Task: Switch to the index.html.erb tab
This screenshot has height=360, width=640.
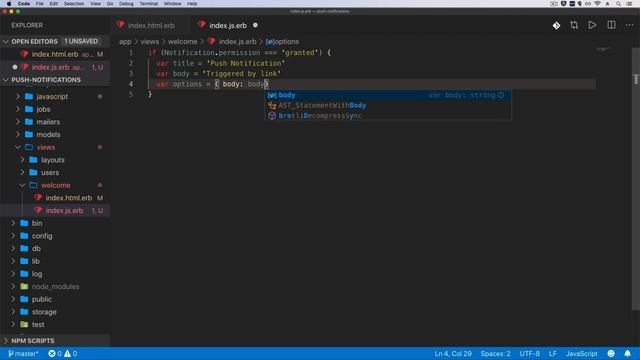Action: point(151,25)
